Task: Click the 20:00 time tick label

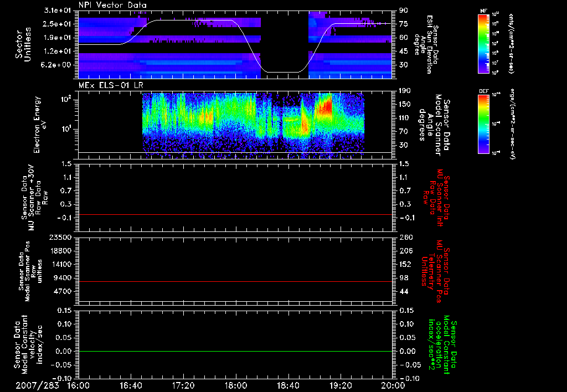Action: 393,385
